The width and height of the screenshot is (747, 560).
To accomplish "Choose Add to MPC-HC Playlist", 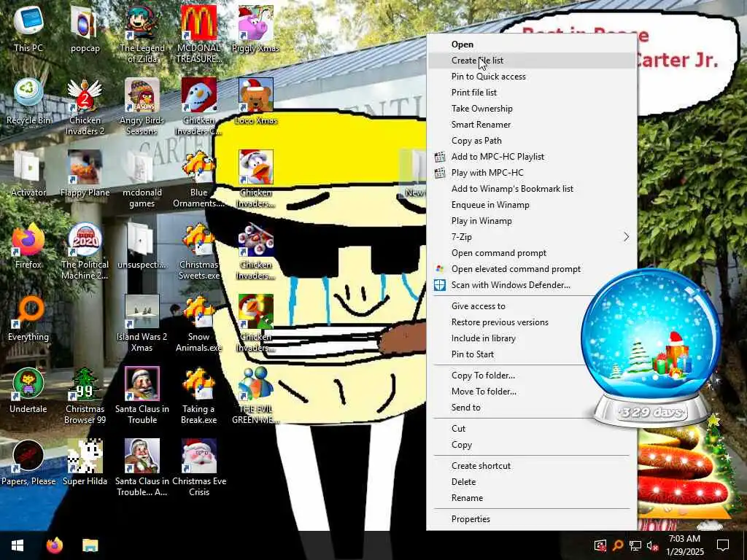I will (532, 157).
